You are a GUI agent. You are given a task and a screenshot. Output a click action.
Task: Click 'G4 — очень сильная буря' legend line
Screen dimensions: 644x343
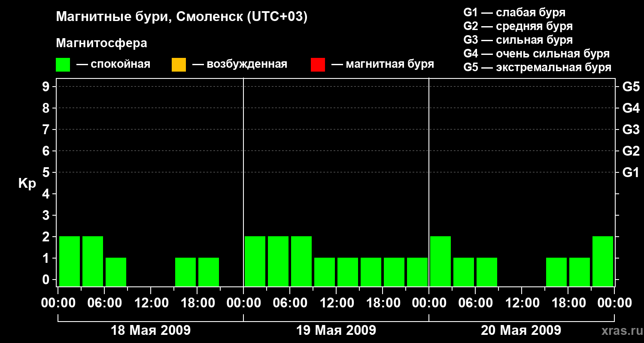pos(536,54)
